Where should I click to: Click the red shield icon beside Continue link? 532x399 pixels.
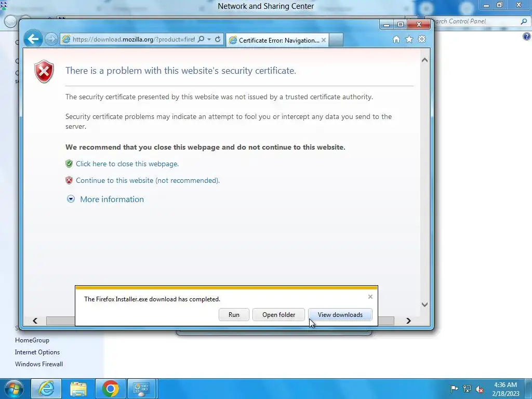[x=69, y=180]
